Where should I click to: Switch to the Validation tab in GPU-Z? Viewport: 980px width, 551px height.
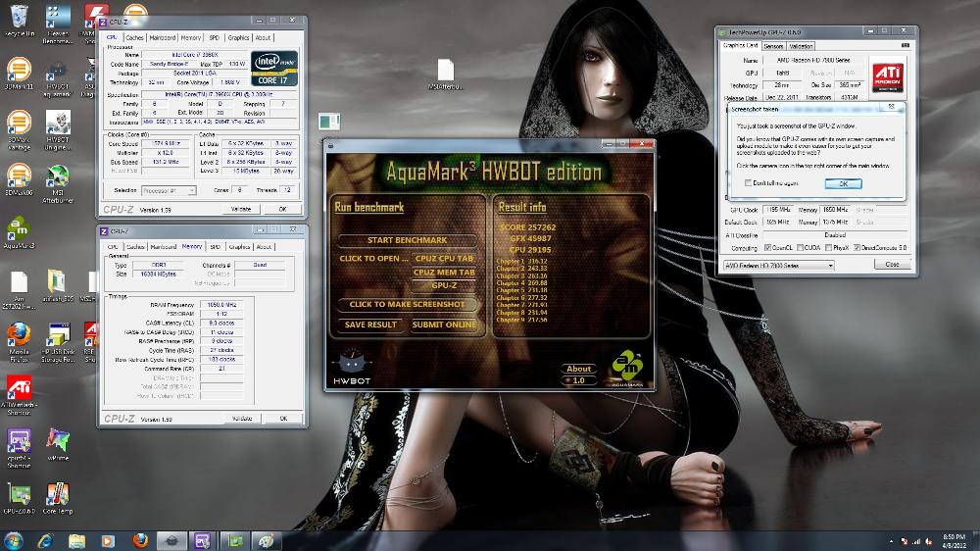coord(801,46)
